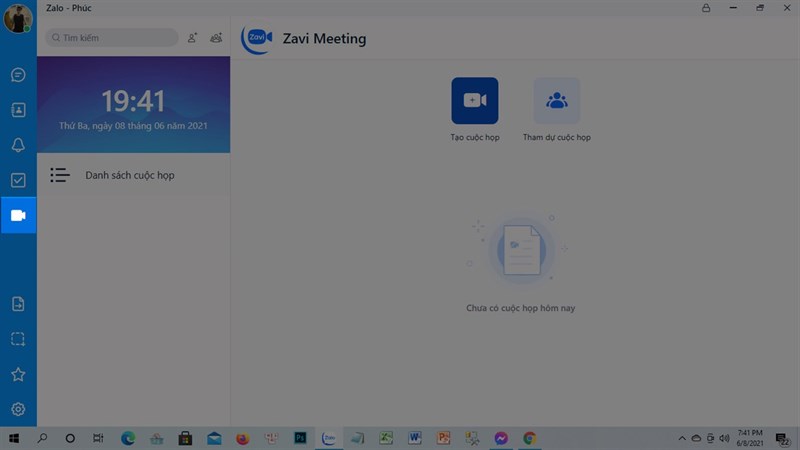Open Danh sách cuộc họp meeting list
This screenshot has width=800, height=450.
133,175
